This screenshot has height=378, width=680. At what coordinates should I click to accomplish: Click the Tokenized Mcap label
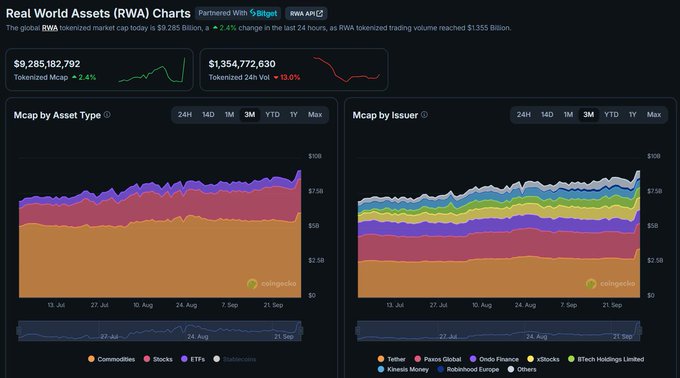click(41, 78)
